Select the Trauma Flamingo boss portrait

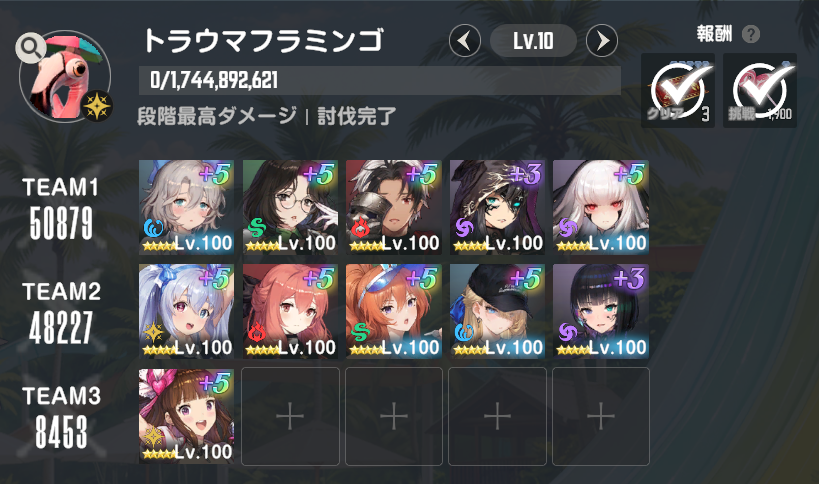point(65,76)
